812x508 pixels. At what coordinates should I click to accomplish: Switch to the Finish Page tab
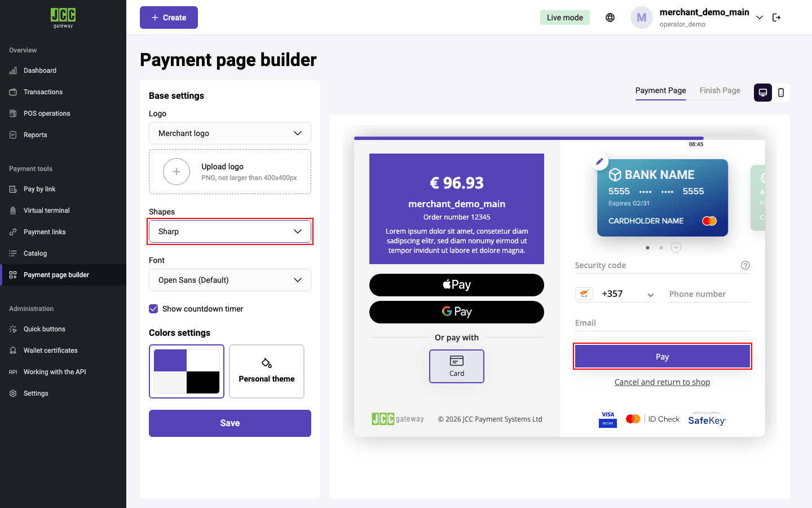coord(720,90)
